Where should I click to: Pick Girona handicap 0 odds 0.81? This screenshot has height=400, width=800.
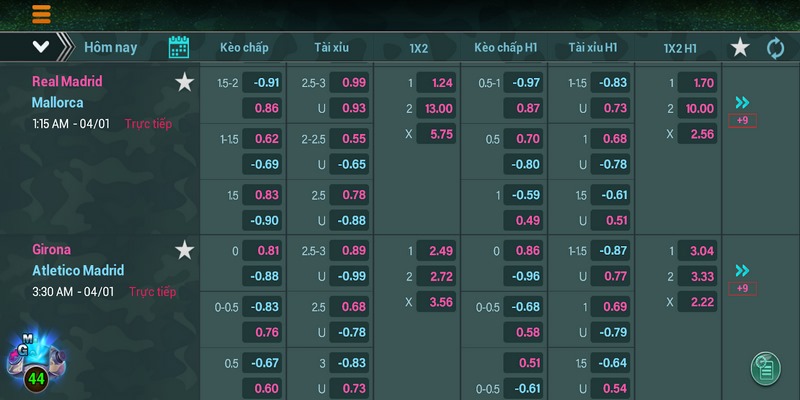(x=262, y=251)
